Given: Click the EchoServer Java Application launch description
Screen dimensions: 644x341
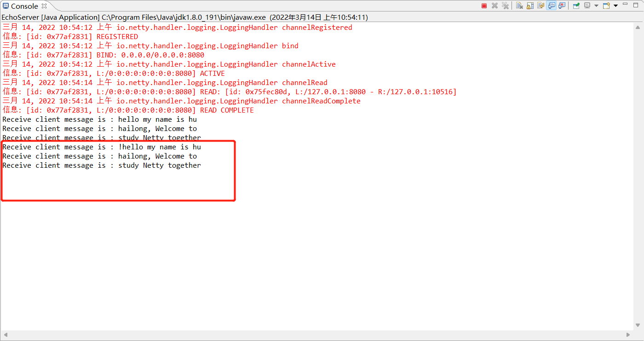Looking at the screenshot, I should 184,17.
